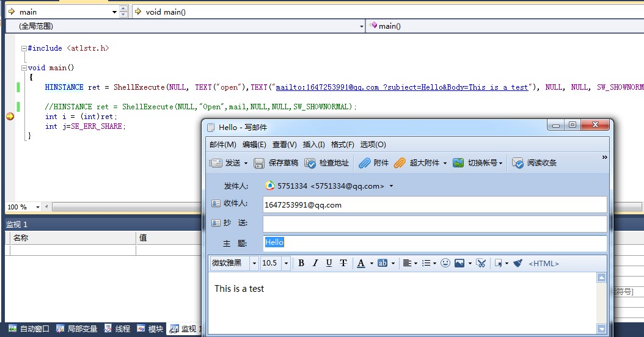The height and width of the screenshot is (337, 644).
Task: Click the paragraph alignment icon
Action: pos(407,263)
